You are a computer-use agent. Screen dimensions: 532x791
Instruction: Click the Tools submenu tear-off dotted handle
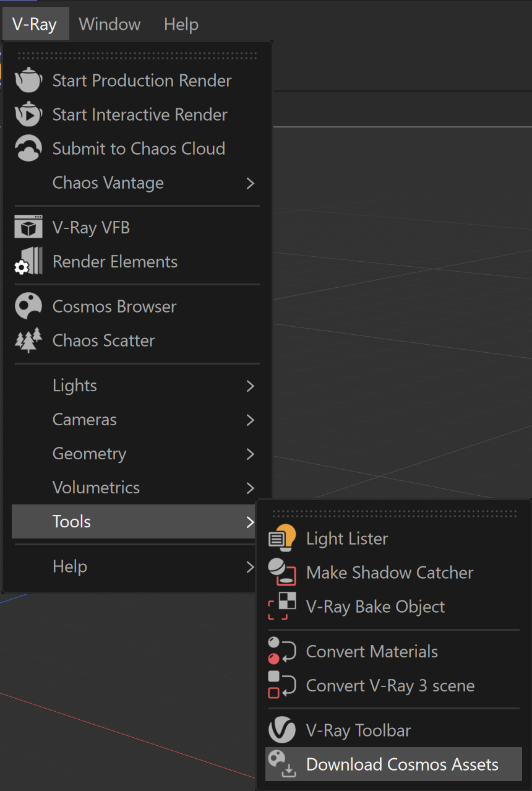[x=395, y=514]
